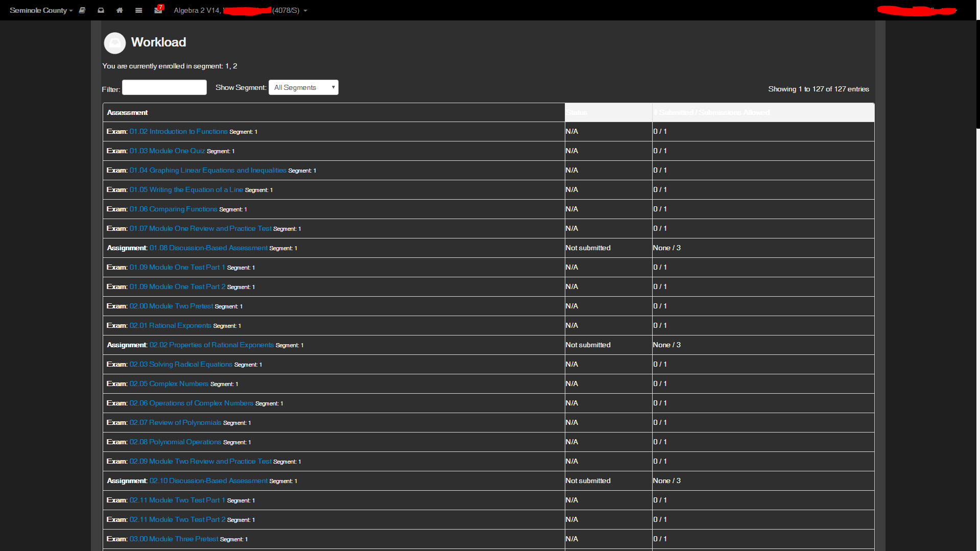Open 01.03 Module One Quiz
Viewport: 980px width, 551px height.
tap(167, 151)
